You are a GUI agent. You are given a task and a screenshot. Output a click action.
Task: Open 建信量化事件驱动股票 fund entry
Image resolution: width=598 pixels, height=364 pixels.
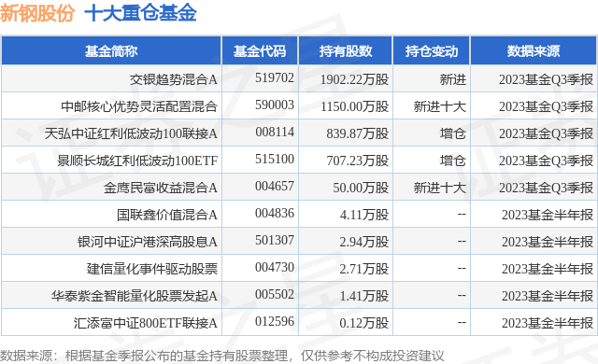[152, 269]
